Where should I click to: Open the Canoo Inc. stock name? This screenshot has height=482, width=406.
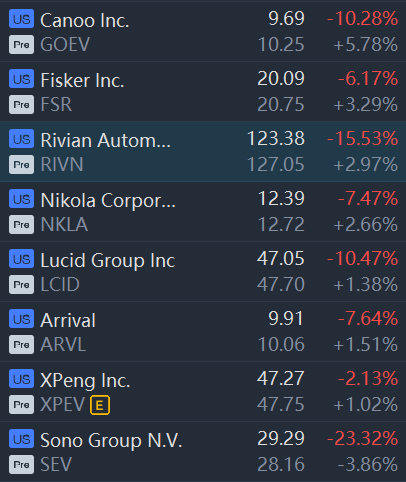(x=85, y=21)
